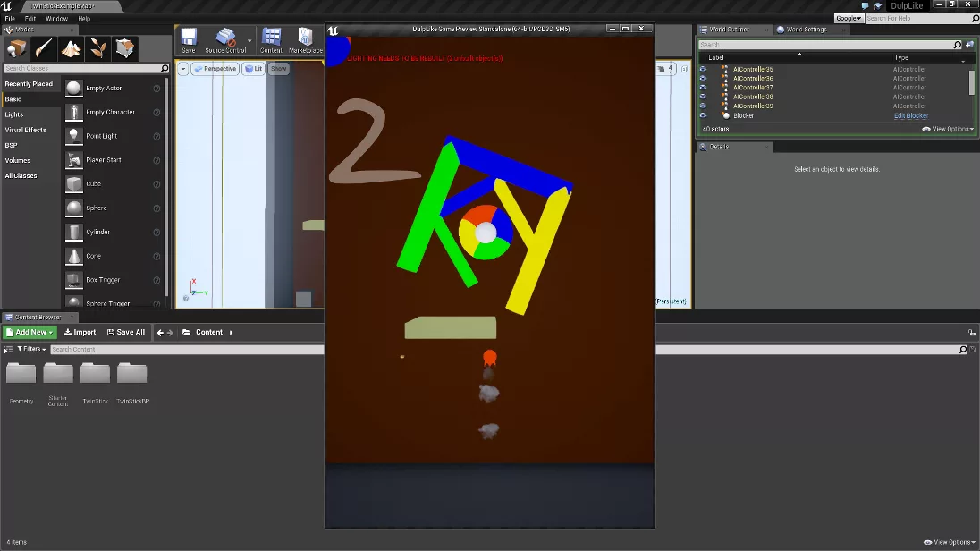Image resolution: width=980 pixels, height=551 pixels.
Task: Toggle visibility eye for AIController37
Action: pyautogui.click(x=703, y=88)
